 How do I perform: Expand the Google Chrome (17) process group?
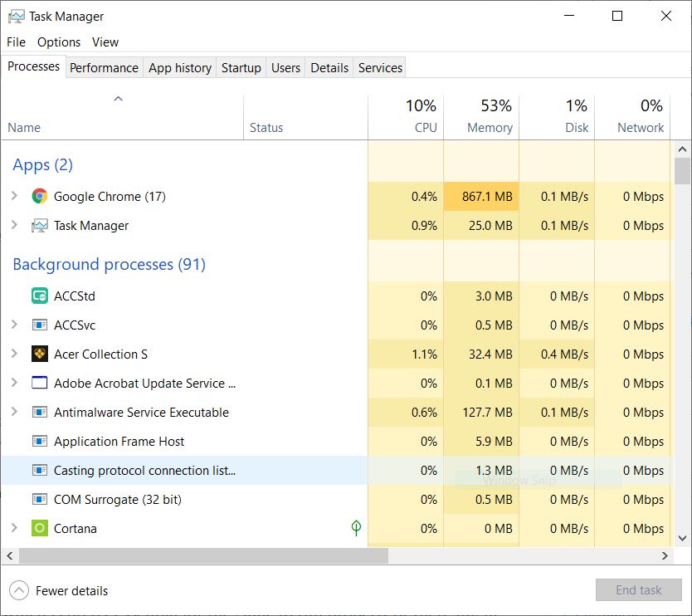14,196
